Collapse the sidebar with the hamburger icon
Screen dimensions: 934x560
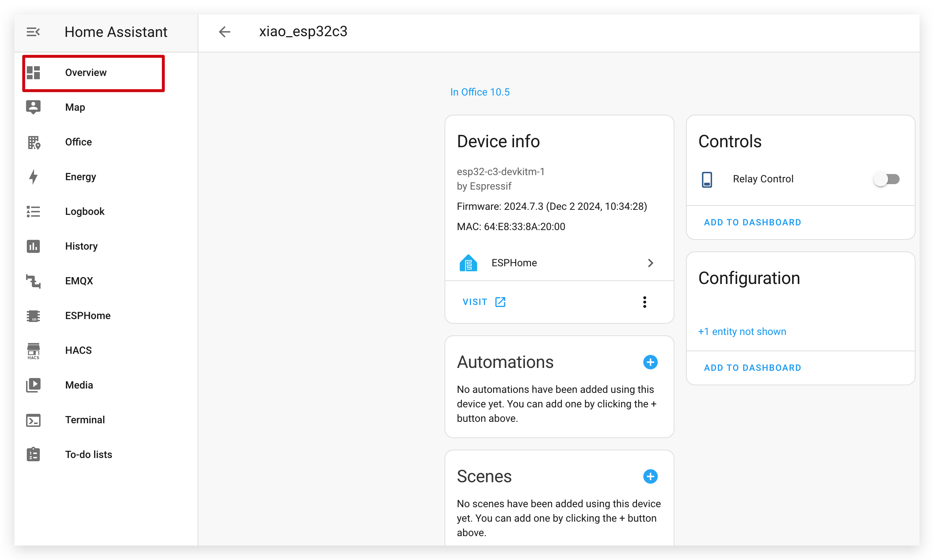point(33,32)
